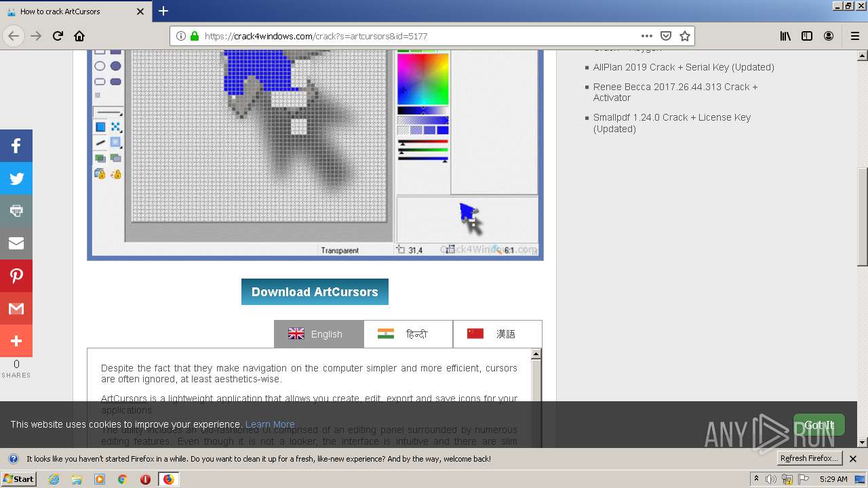This screenshot has width=868, height=488.
Task: Open Opera browser from taskbar
Action: click(145, 479)
